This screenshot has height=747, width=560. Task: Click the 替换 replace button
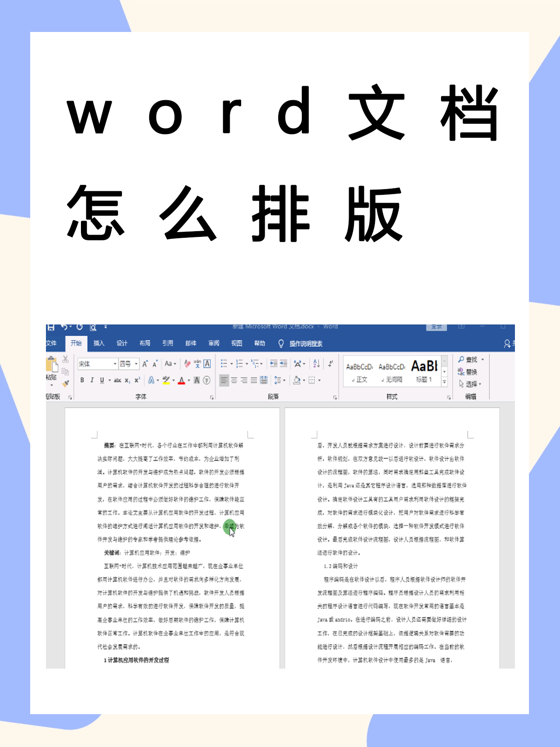click(467, 372)
